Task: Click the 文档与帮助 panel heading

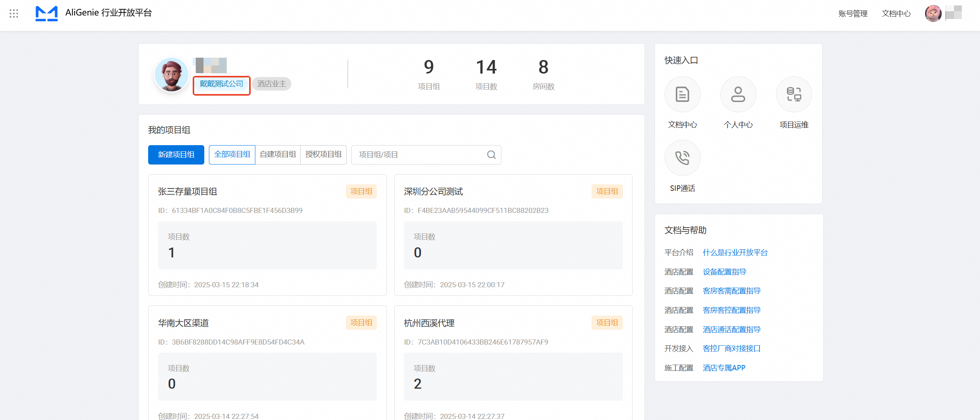Action: click(x=685, y=230)
